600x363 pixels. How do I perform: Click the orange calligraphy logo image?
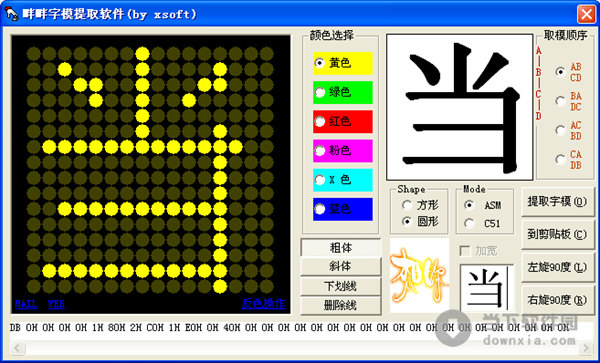tap(419, 275)
